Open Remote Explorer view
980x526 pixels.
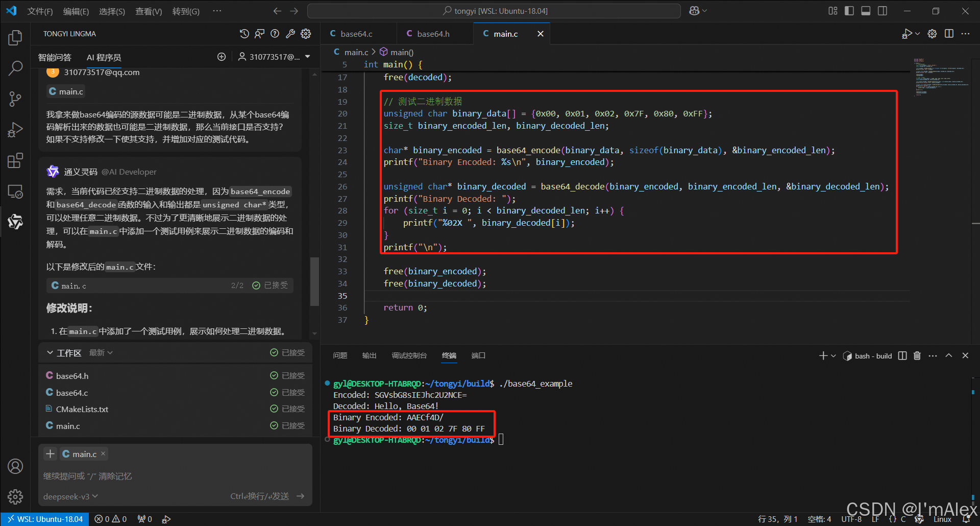(x=15, y=192)
